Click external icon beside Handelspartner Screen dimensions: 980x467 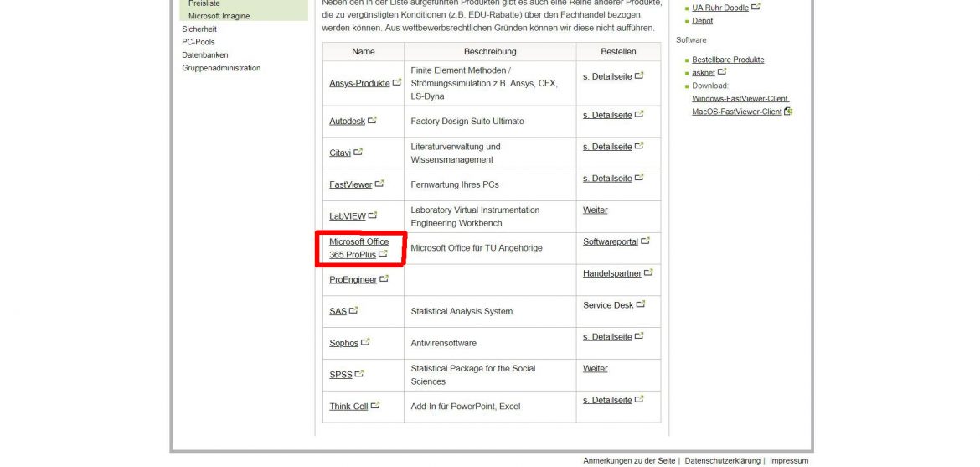coord(649,272)
